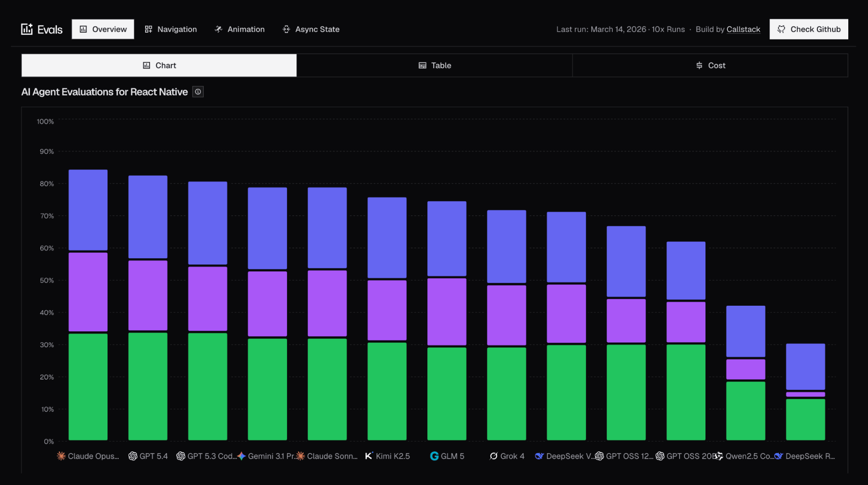Image resolution: width=868 pixels, height=485 pixels.
Task: Click the green segment of Qwen2.5 bar
Action: tap(746, 411)
